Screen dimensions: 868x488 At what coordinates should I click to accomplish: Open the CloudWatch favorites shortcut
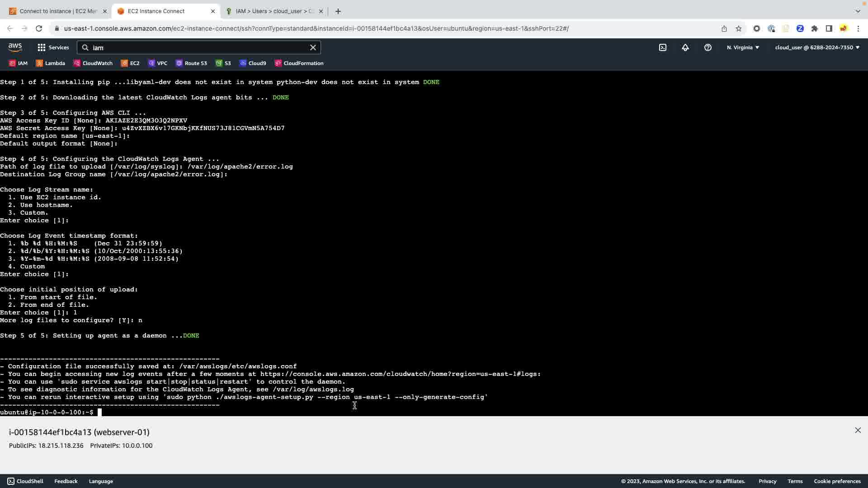pyautogui.click(x=93, y=63)
